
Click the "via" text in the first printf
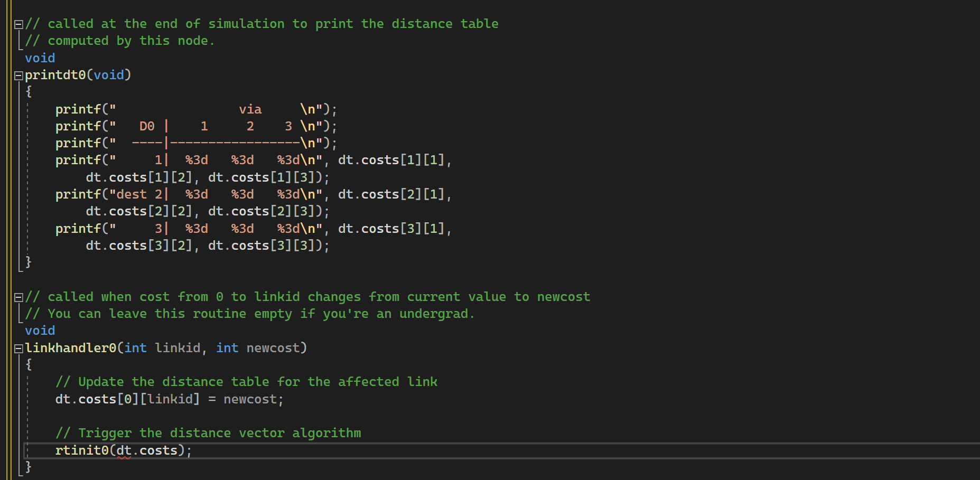[x=250, y=109]
